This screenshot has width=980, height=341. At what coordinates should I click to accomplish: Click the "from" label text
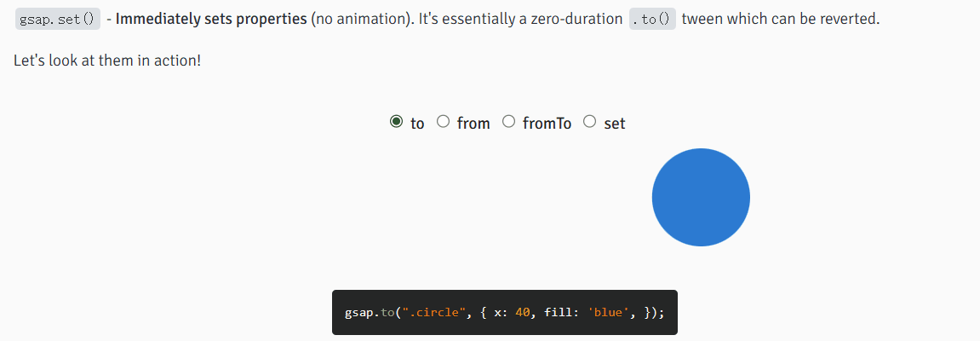[473, 124]
